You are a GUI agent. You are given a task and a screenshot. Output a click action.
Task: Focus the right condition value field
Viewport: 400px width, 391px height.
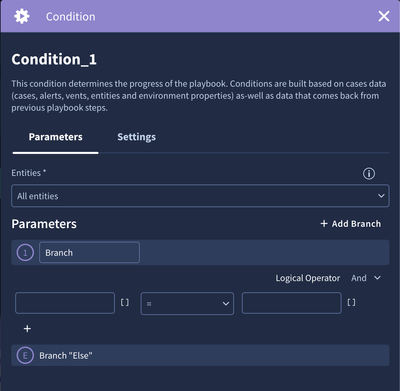(x=292, y=303)
